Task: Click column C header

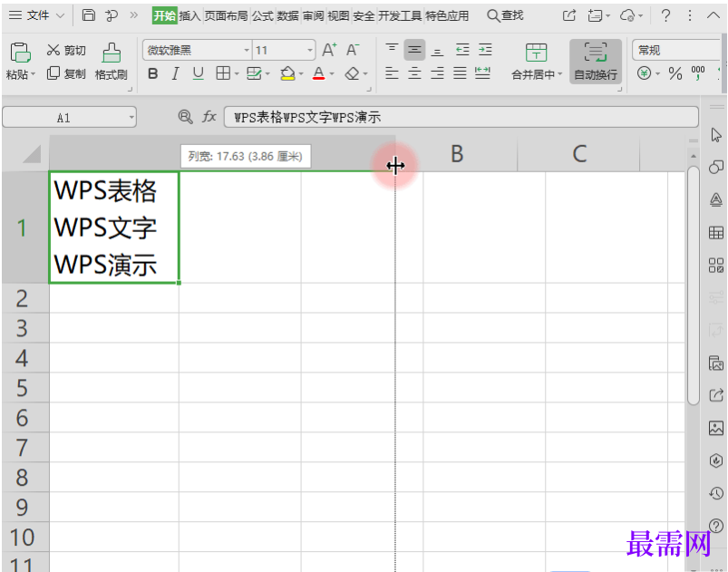Action: pos(579,154)
